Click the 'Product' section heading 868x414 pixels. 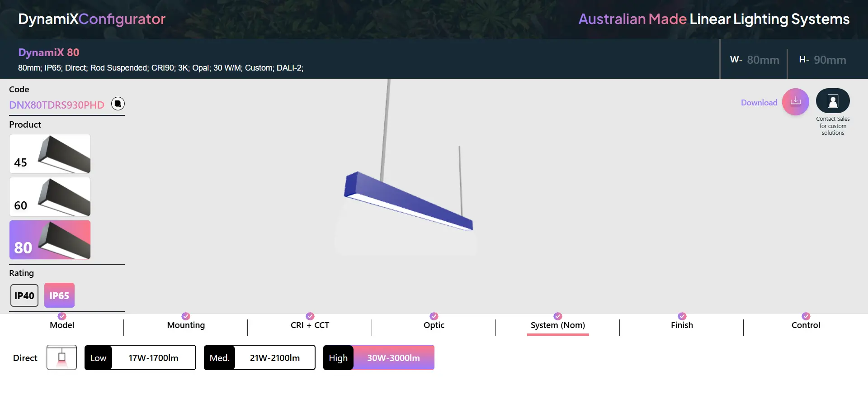tap(25, 124)
